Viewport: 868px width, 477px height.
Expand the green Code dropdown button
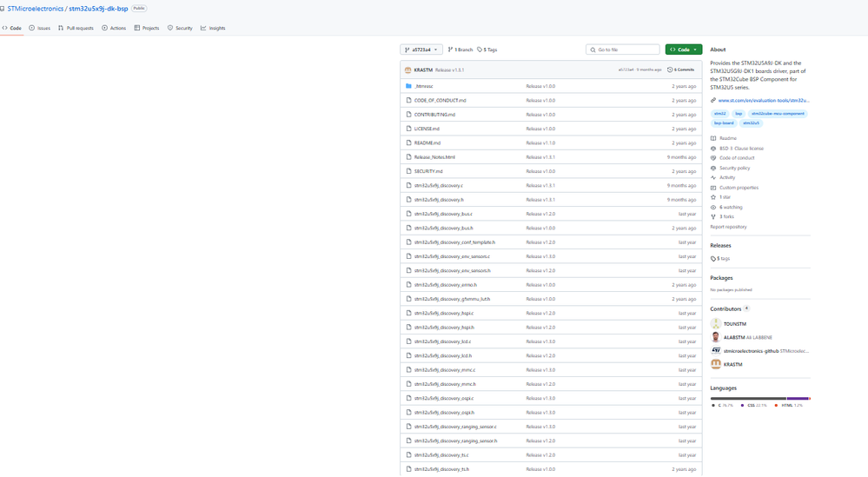click(684, 50)
